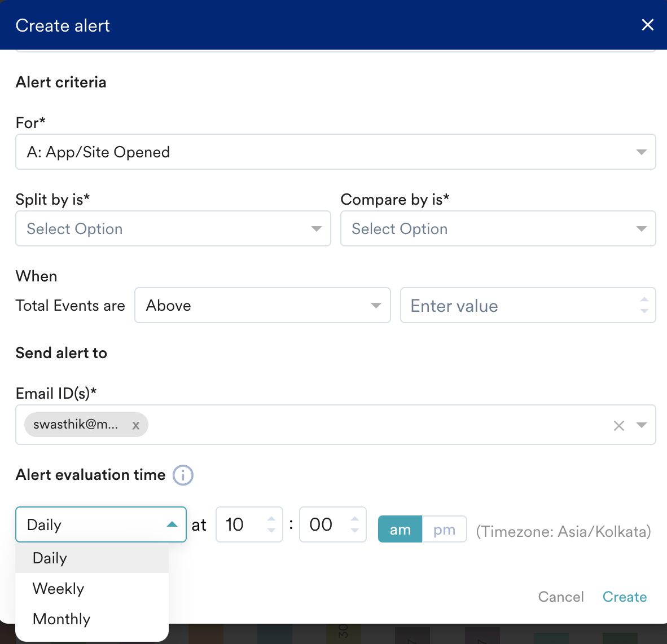Image resolution: width=667 pixels, height=644 pixels.
Task: Choose Weekly from the frequency list
Action: coord(59,589)
